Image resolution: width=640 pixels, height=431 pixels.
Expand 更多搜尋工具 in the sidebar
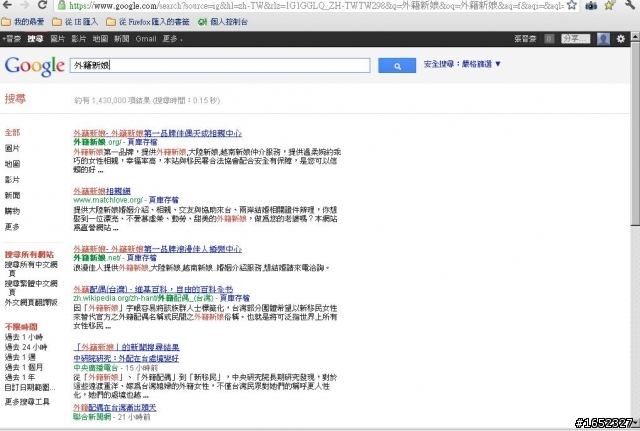click(x=27, y=402)
